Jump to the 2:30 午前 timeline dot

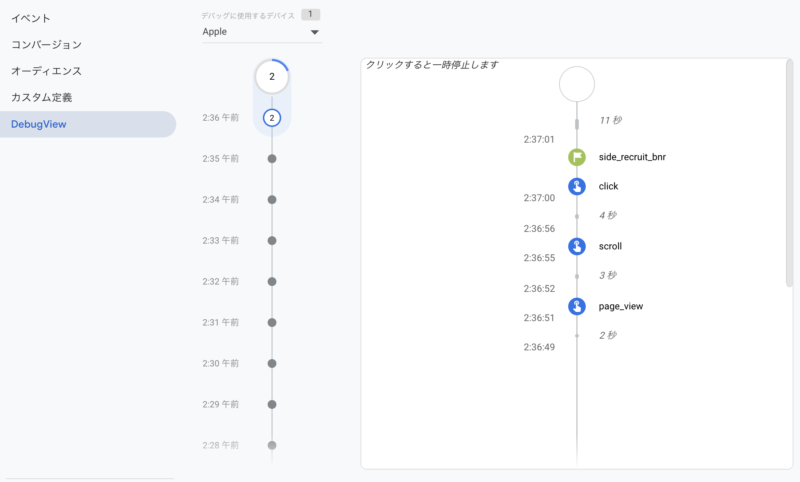tap(271, 364)
